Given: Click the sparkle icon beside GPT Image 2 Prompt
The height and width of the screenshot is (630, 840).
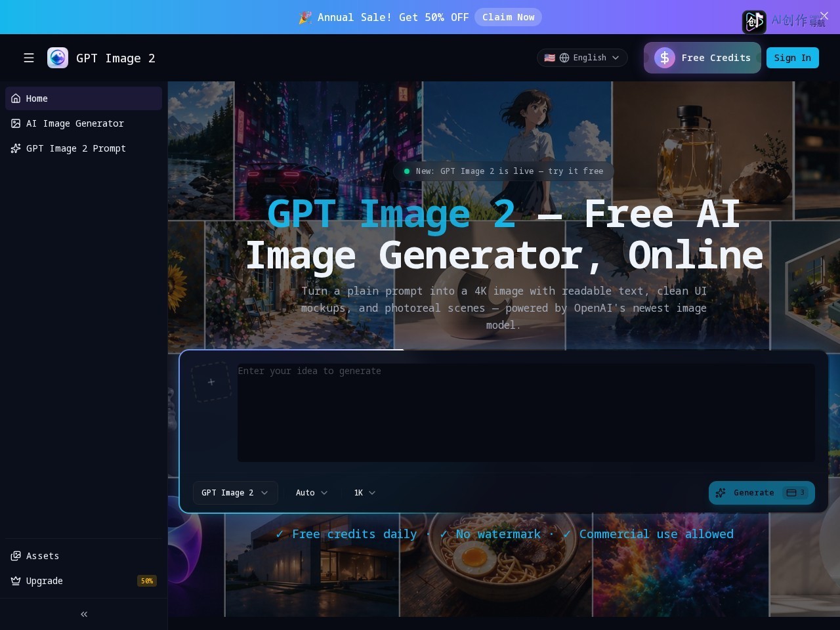Looking at the screenshot, I should (x=16, y=148).
